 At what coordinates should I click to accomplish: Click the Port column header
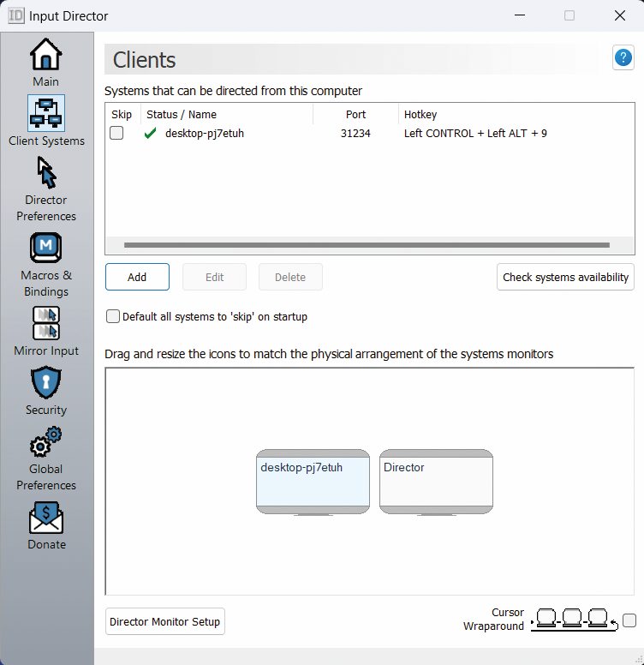click(355, 115)
